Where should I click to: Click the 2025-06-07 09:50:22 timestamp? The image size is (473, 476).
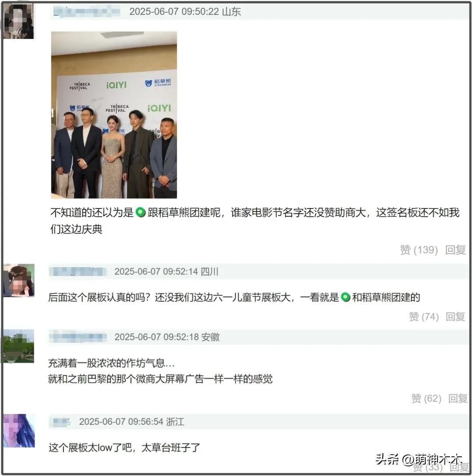tap(174, 11)
